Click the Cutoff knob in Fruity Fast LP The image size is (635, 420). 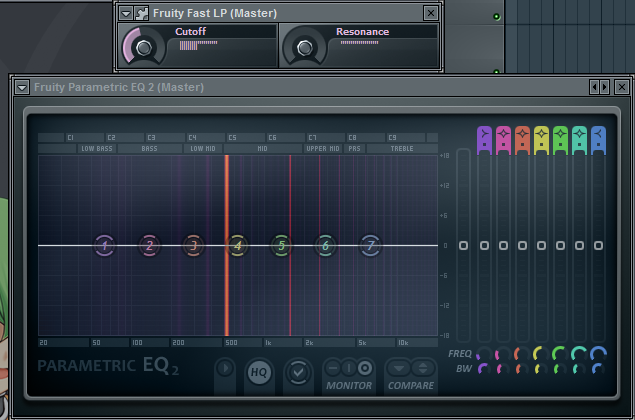(x=145, y=47)
